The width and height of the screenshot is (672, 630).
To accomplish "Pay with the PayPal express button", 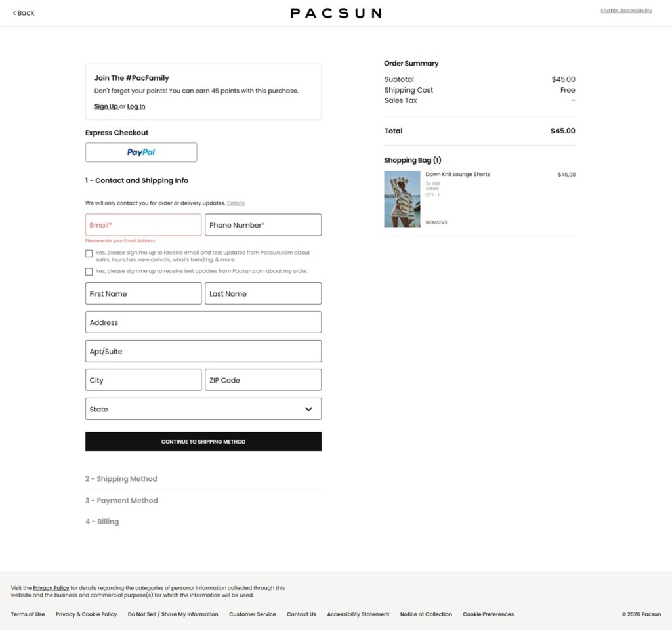I will pos(141,152).
